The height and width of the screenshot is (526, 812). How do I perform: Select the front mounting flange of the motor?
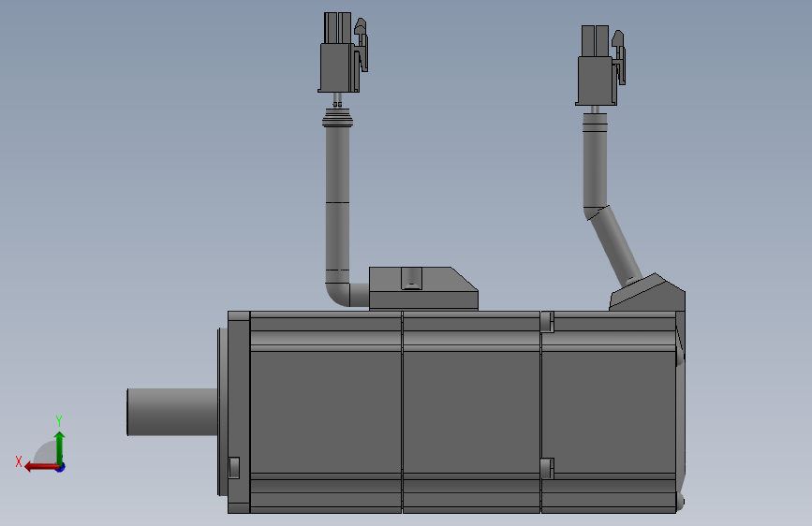(x=239, y=412)
